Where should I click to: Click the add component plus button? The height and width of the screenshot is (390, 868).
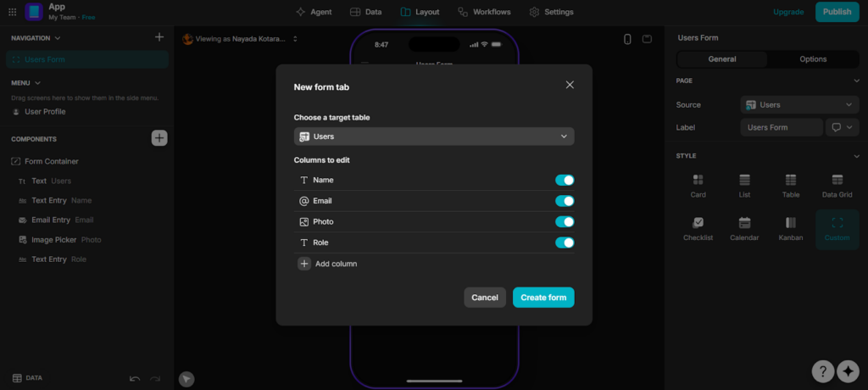(x=159, y=138)
